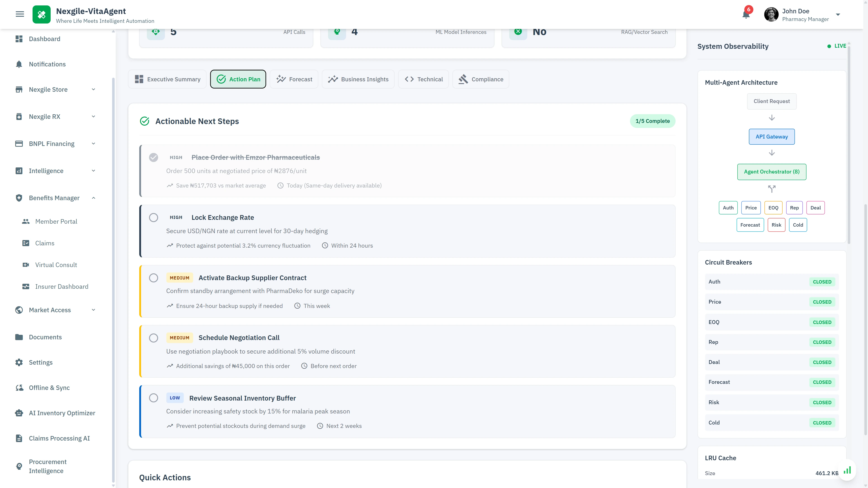
Task: Collapse the Benefits Manager section
Action: pos(93,198)
